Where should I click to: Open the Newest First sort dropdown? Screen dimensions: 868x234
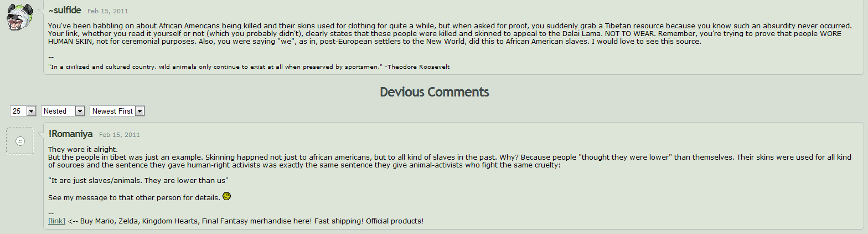click(117, 111)
